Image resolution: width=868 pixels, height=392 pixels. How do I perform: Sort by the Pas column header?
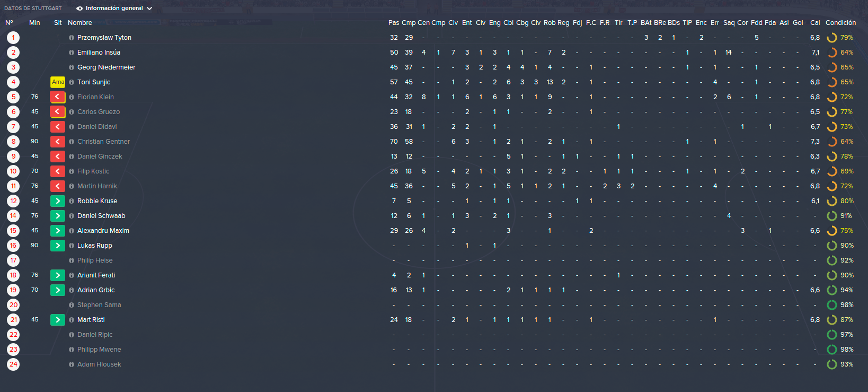point(394,23)
